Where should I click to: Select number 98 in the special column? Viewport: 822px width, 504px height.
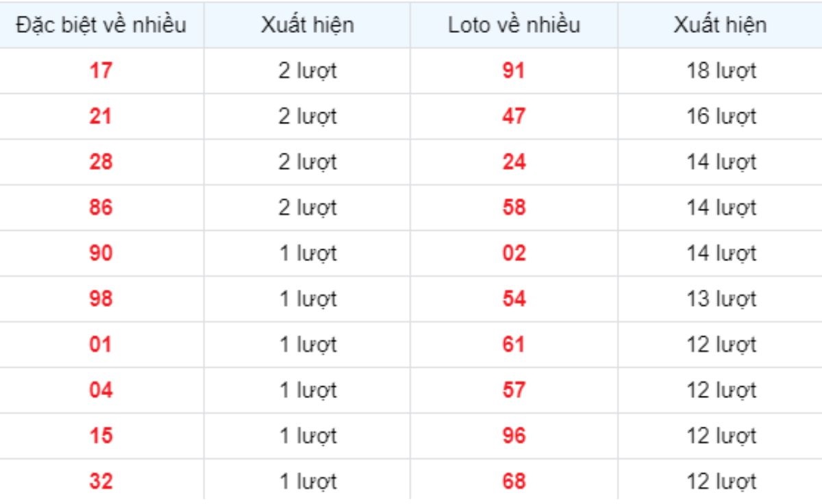101,299
